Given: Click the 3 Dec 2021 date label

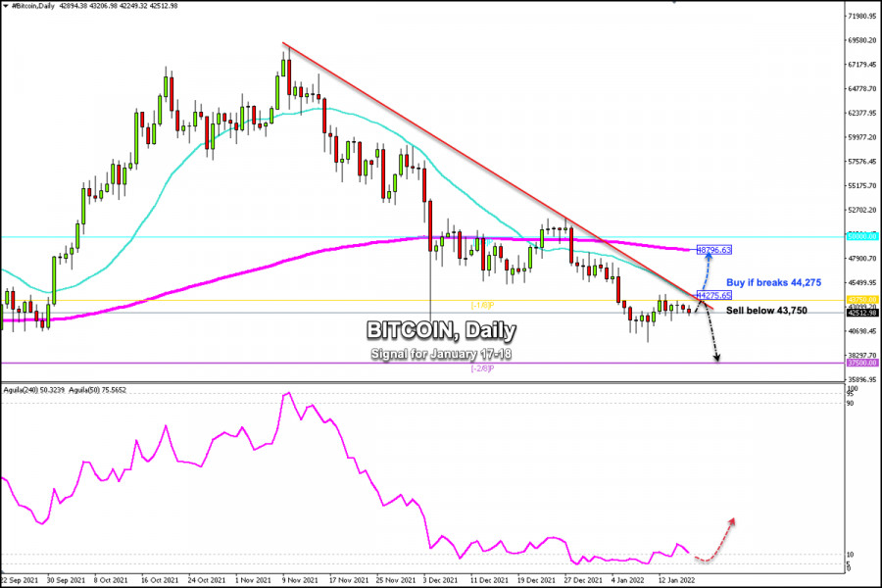Looking at the screenshot, I should click(x=440, y=580).
